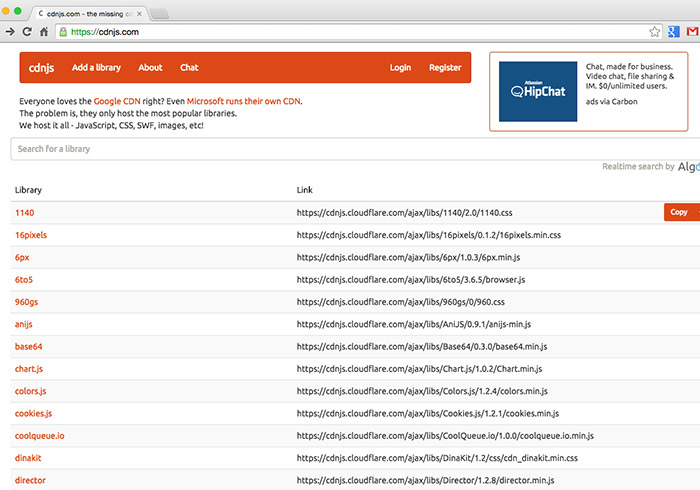The image size is (700, 490).
Task: Select the 1140.css URL text
Action: click(x=404, y=213)
